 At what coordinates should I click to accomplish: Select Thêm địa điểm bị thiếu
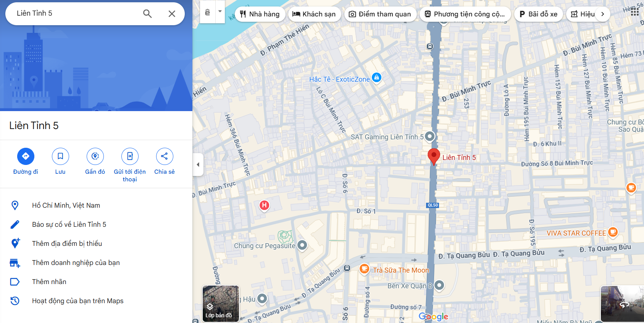[x=96, y=244]
